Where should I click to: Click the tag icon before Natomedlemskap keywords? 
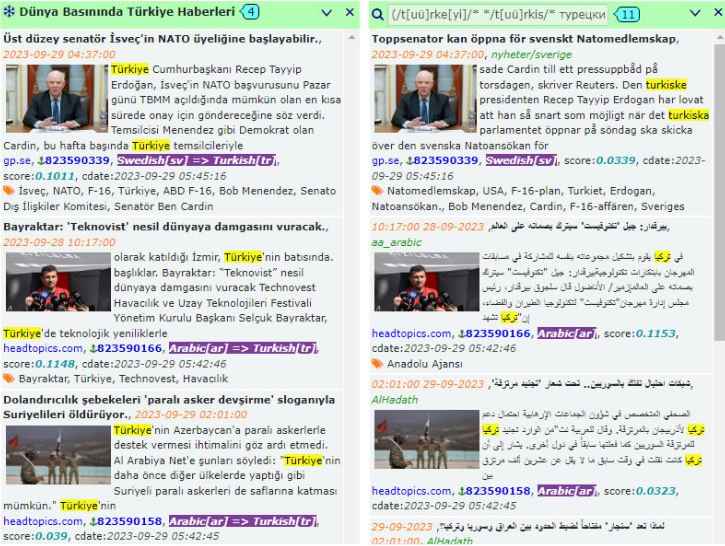click(x=378, y=190)
